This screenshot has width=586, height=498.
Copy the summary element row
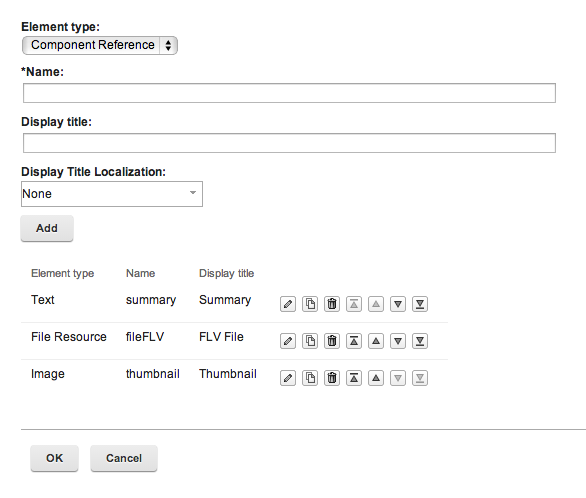(x=310, y=304)
